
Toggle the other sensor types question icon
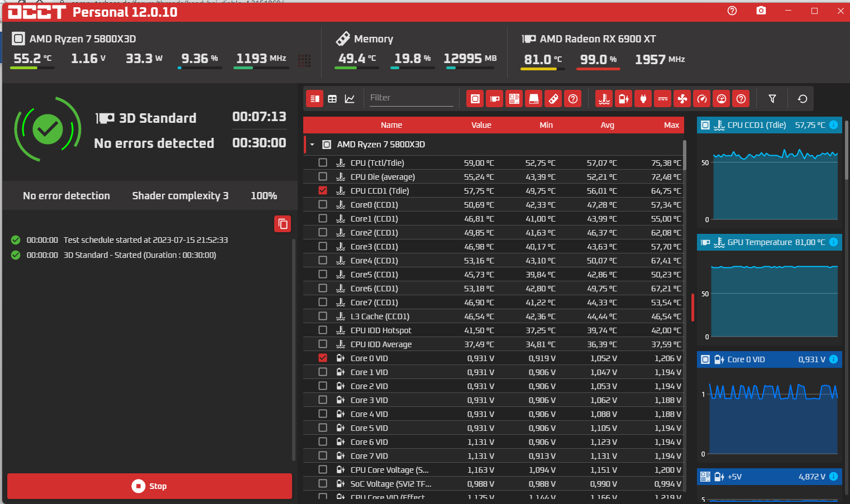(x=741, y=99)
